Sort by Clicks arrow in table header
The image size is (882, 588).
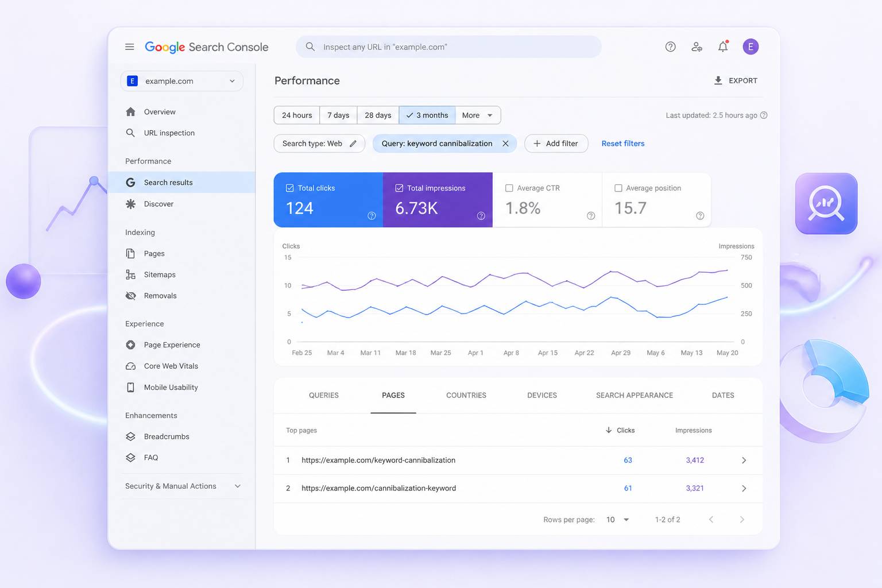[609, 430]
